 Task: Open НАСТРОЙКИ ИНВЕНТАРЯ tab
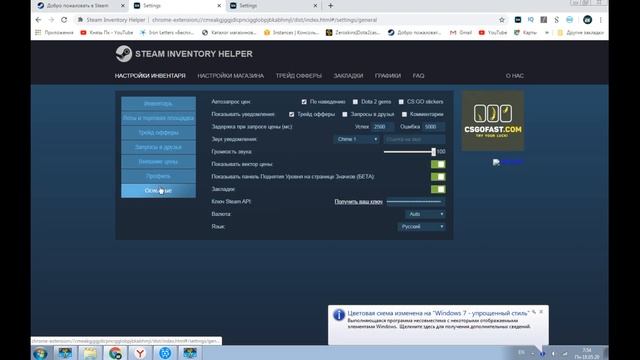pos(150,76)
